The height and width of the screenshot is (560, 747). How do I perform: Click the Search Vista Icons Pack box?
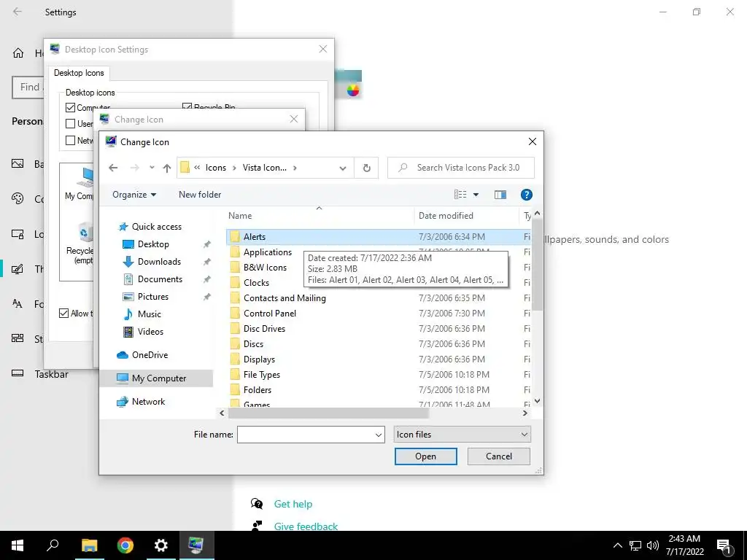click(461, 168)
